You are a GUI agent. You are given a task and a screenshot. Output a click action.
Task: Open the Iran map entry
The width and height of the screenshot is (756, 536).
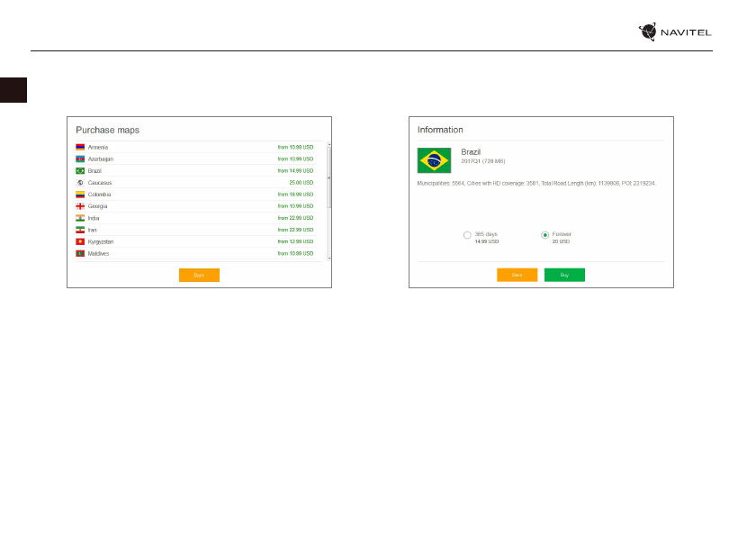point(94,231)
